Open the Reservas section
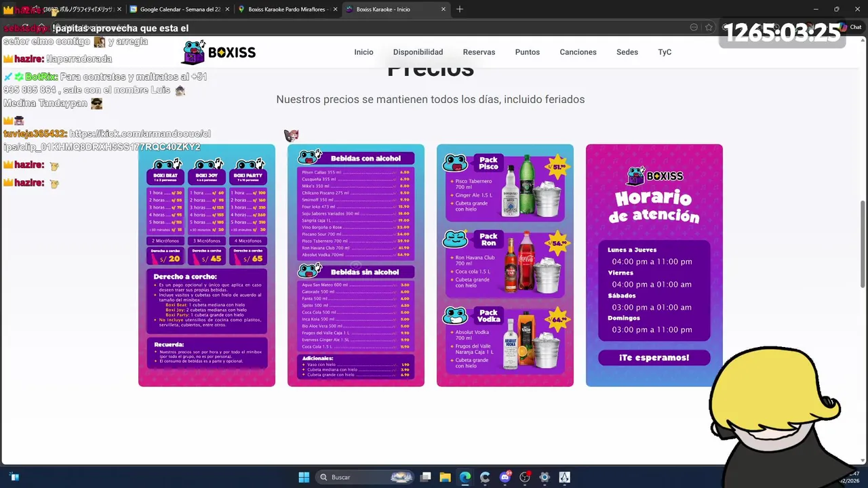868x488 pixels. (479, 52)
